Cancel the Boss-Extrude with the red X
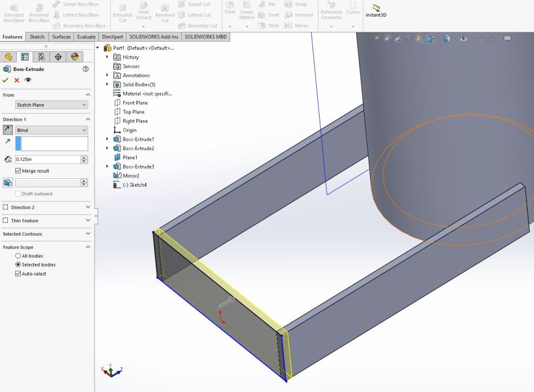 [x=17, y=80]
